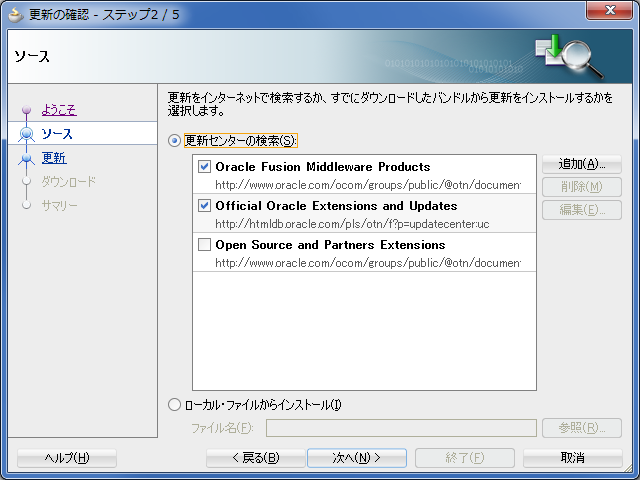
Task: Click the ファイル名 input field
Action: pyautogui.click(x=401, y=428)
